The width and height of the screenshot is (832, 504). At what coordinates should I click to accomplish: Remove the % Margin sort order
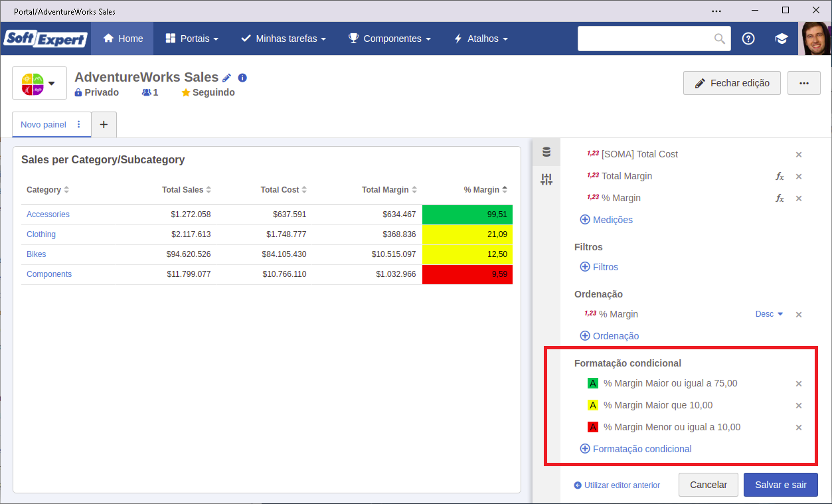[x=799, y=315]
